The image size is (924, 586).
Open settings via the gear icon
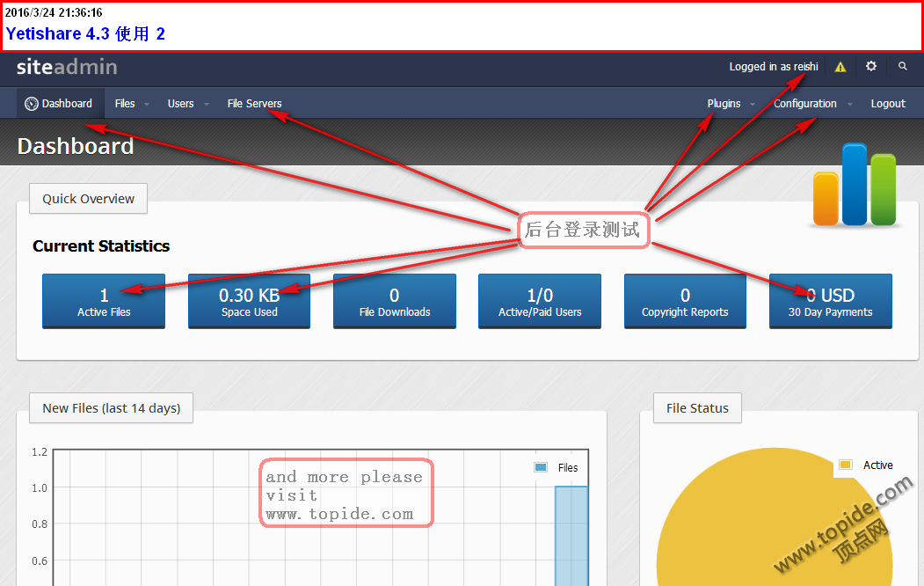[x=871, y=66]
